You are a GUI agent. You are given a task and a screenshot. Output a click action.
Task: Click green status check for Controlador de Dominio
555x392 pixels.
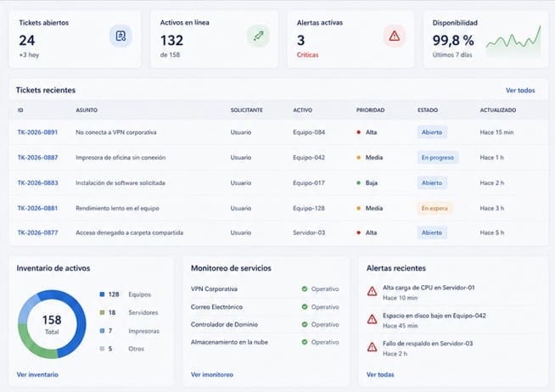pos(305,324)
